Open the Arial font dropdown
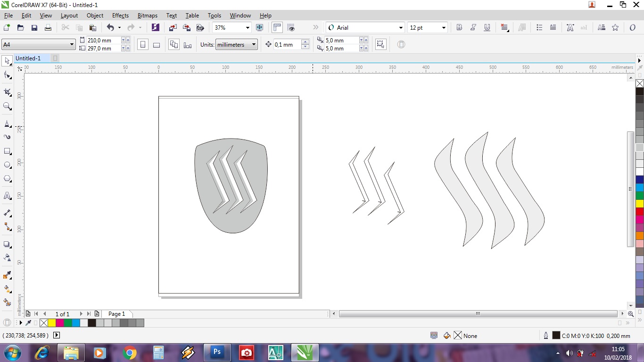Image resolution: width=644 pixels, height=362 pixels. click(401, 28)
